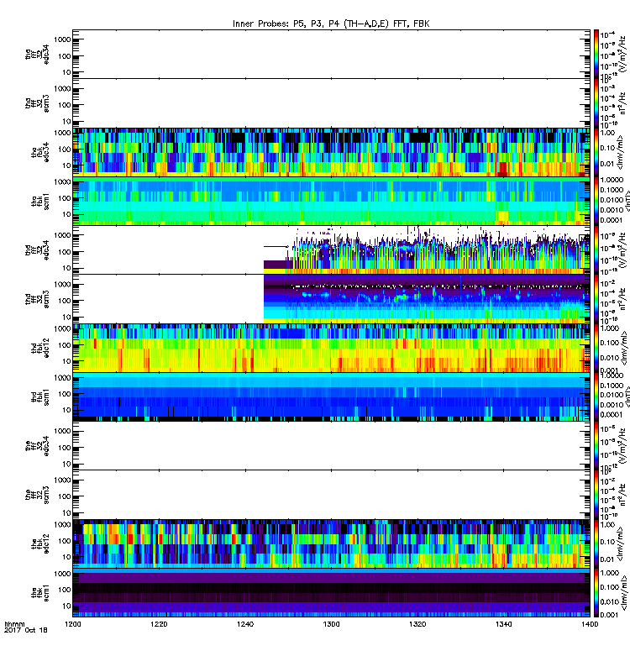Click the color bar beside tha fbk scm1 panel
The width and height of the screenshot is (630, 672).
(596, 201)
